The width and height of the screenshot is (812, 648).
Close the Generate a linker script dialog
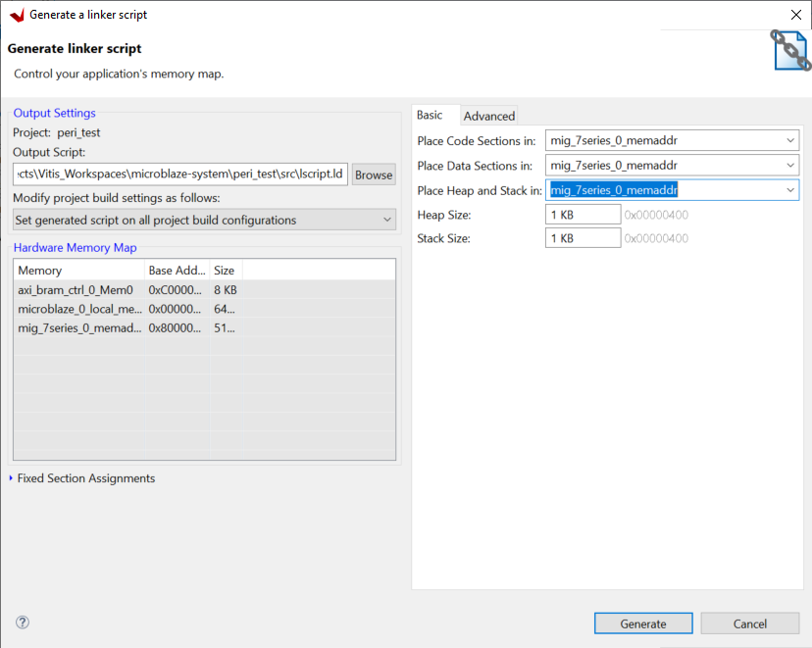click(x=796, y=15)
